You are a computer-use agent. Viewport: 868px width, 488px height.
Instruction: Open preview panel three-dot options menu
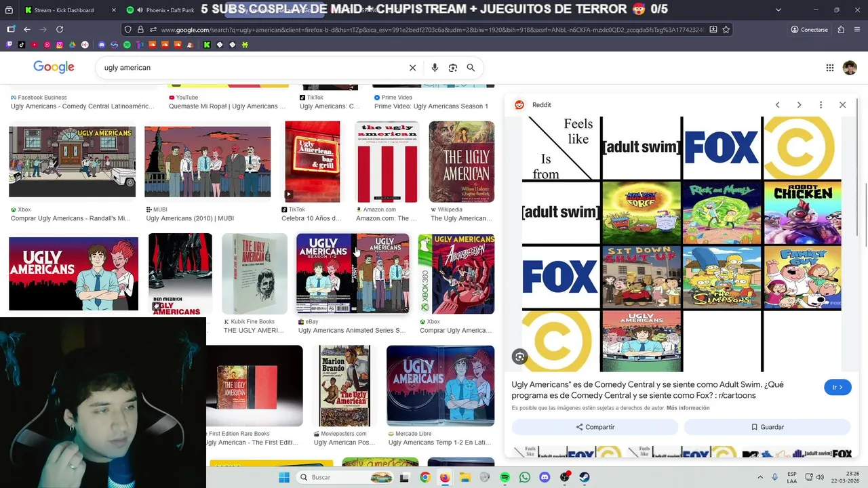[x=821, y=105]
